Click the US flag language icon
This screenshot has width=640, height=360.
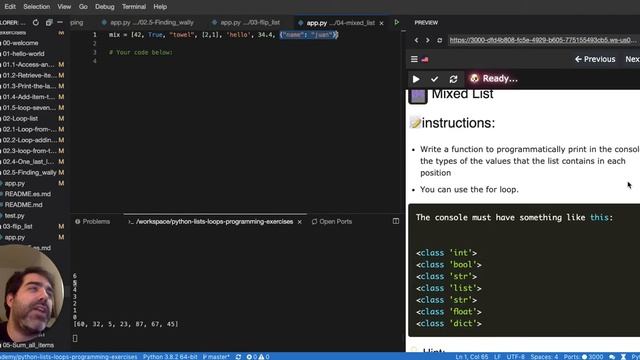(425, 59)
